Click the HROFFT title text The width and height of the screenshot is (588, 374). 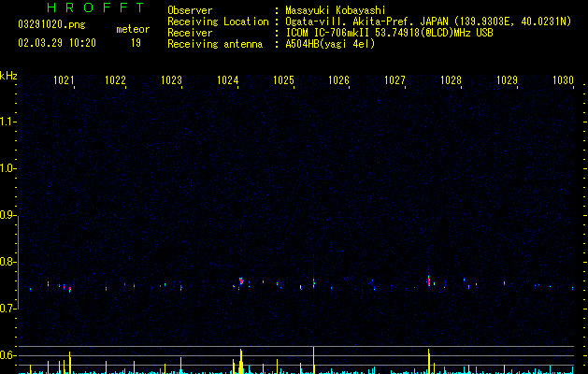[x=95, y=7]
